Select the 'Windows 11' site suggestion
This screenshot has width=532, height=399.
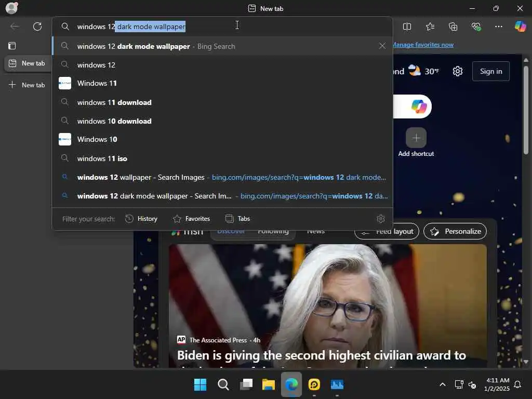(222, 83)
